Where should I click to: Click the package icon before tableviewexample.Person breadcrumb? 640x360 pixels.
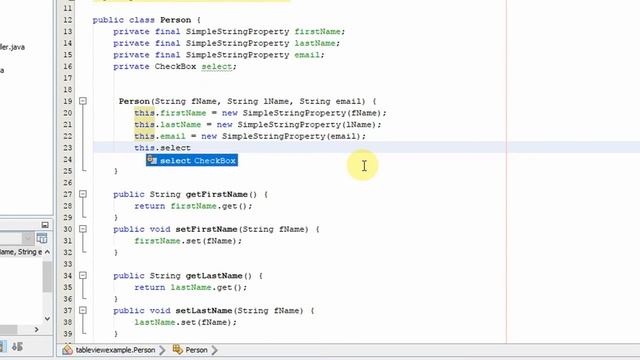[68, 350]
